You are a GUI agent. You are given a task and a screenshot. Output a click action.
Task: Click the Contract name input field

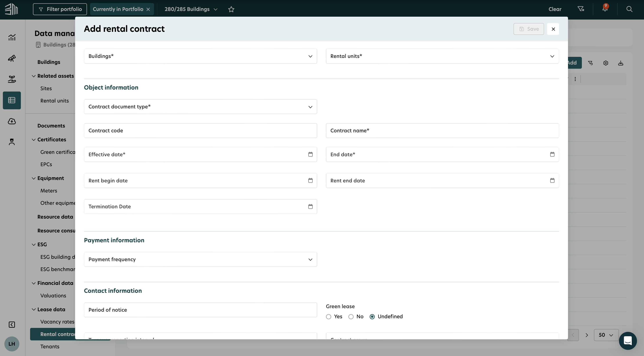point(442,130)
